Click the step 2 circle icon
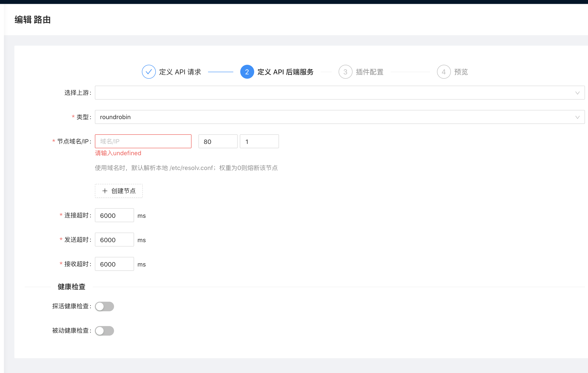588x373 pixels. click(x=247, y=72)
